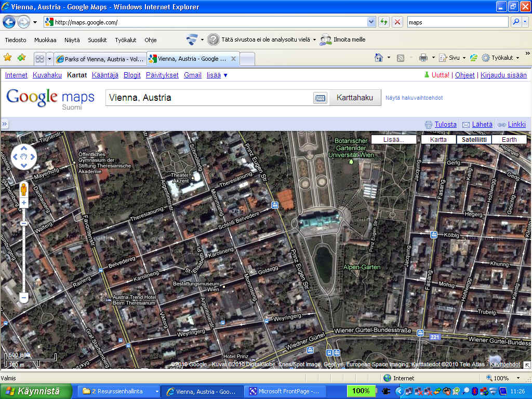Click the browser back arrow button

pos(9,22)
